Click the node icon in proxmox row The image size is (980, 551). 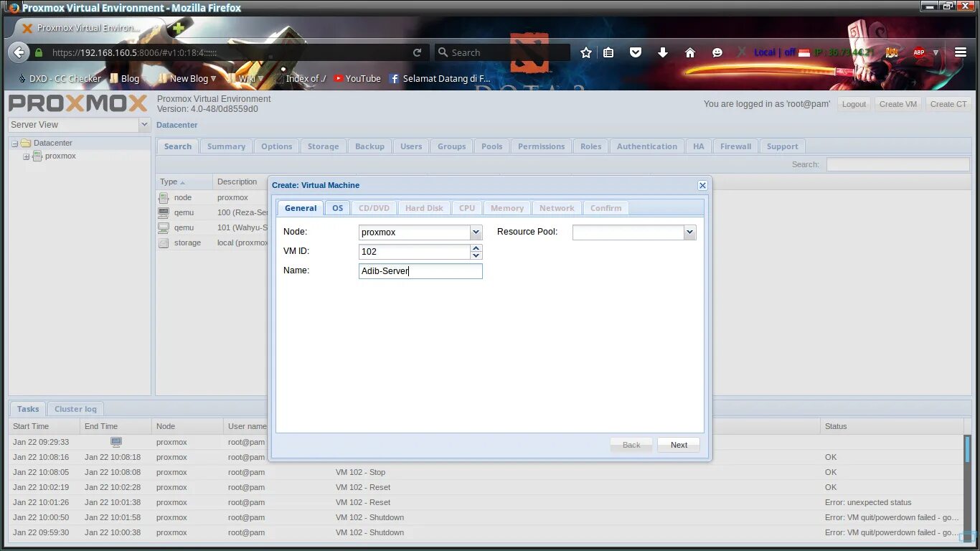(x=164, y=197)
